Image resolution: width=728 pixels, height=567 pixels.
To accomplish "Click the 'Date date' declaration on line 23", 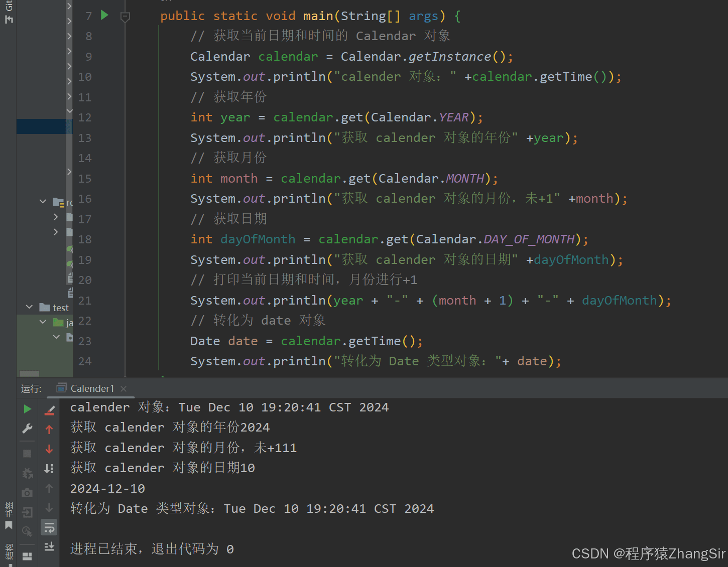I will tap(224, 341).
